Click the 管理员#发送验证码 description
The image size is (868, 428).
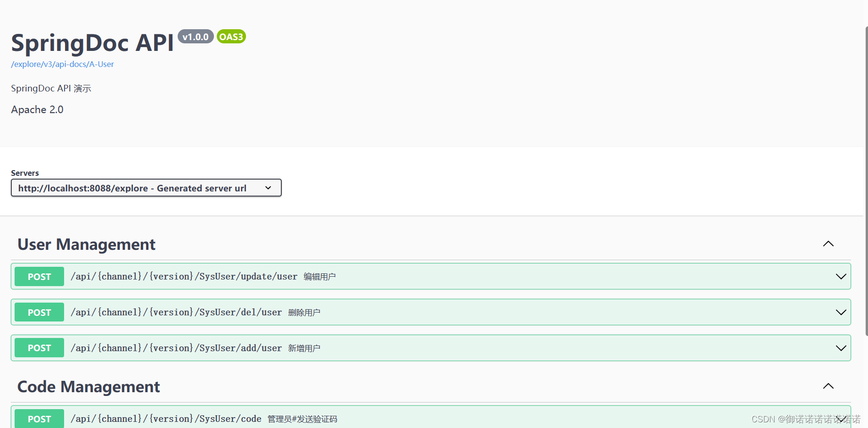(x=302, y=419)
